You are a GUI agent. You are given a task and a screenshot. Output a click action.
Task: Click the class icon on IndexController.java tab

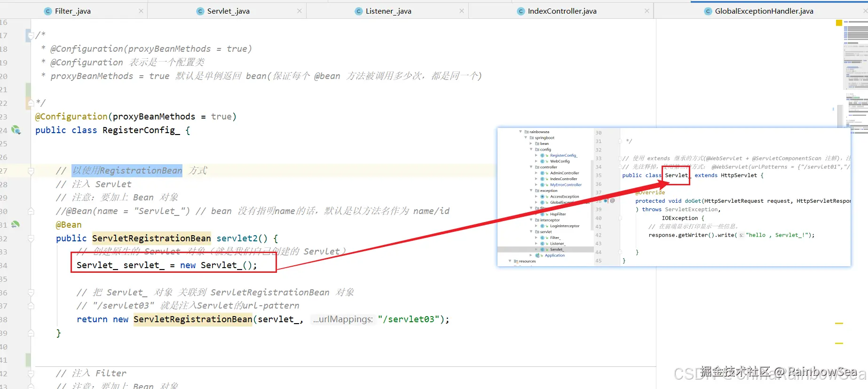coord(521,11)
